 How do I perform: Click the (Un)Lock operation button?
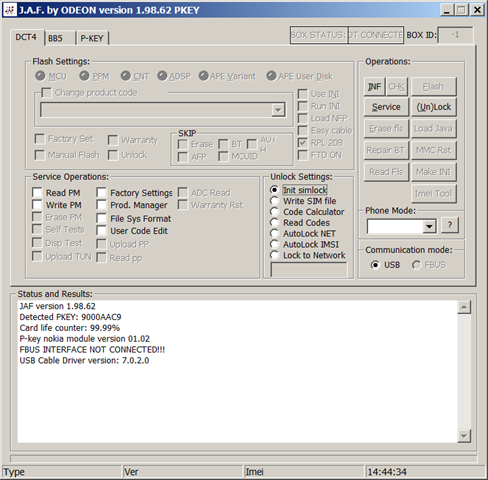[x=434, y=107]
